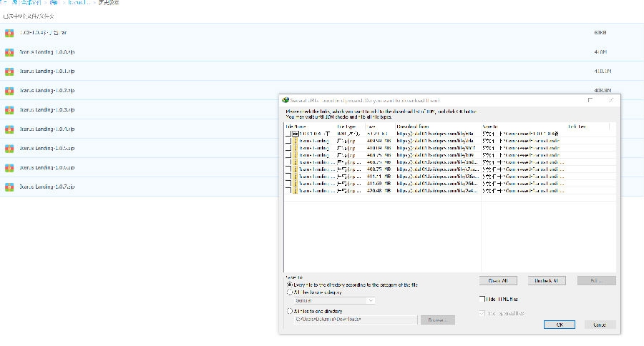The image size is (644, 346).
Task: Sort by the File Type column header
Action: pyautogui.click(x=351, y=127)
